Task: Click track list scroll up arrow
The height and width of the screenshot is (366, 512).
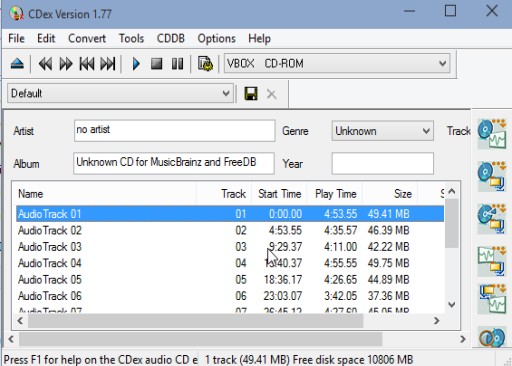Action: click(x=452, y=191)
